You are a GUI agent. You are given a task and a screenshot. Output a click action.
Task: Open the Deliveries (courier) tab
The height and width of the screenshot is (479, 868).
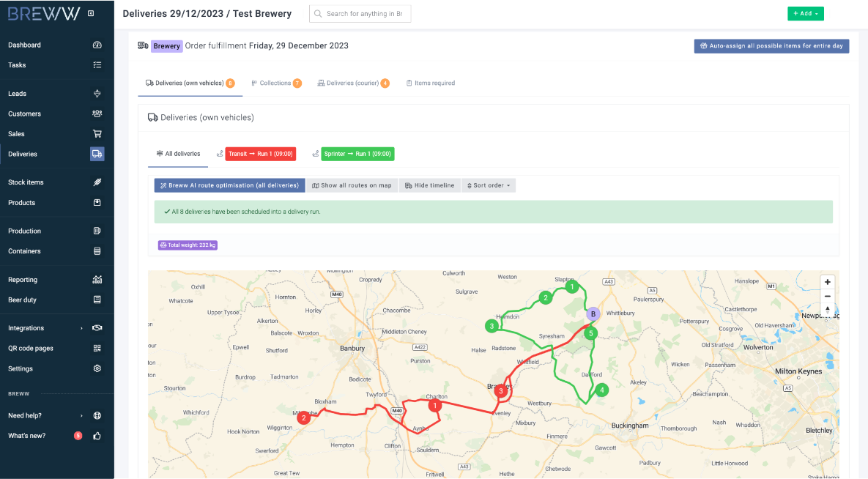[x=352, y=83]
